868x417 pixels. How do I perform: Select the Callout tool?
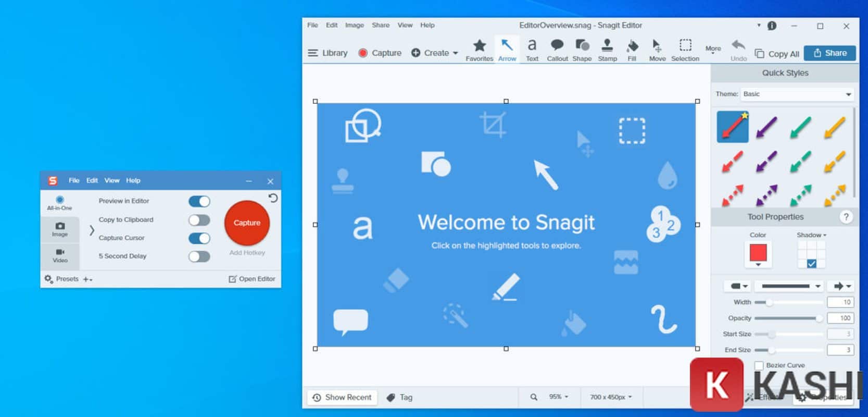click(557, 50)
